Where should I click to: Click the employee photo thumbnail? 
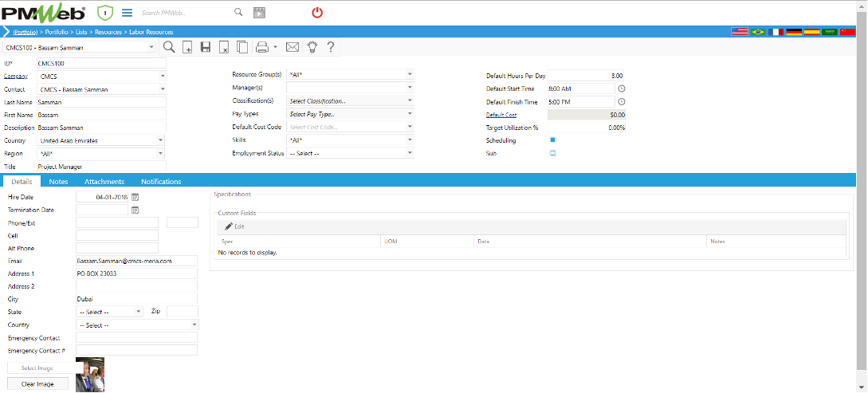pos(90,375)
